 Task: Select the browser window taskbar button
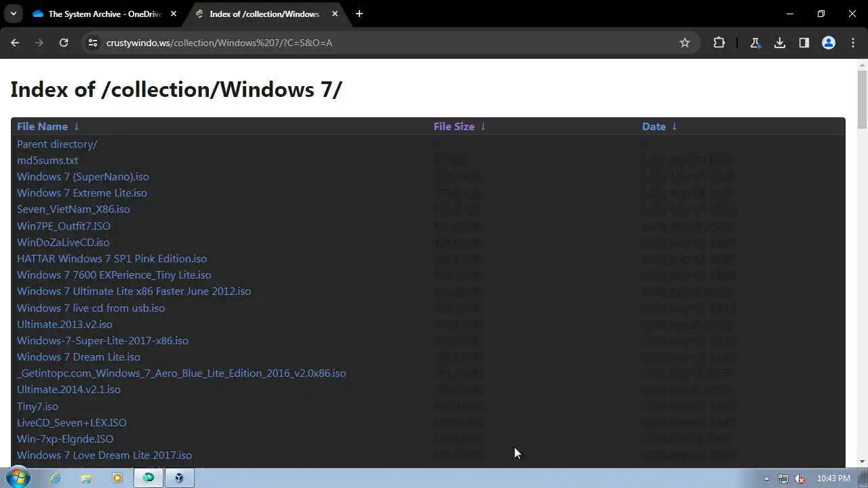pyautogui.click(x=149, y=478)
